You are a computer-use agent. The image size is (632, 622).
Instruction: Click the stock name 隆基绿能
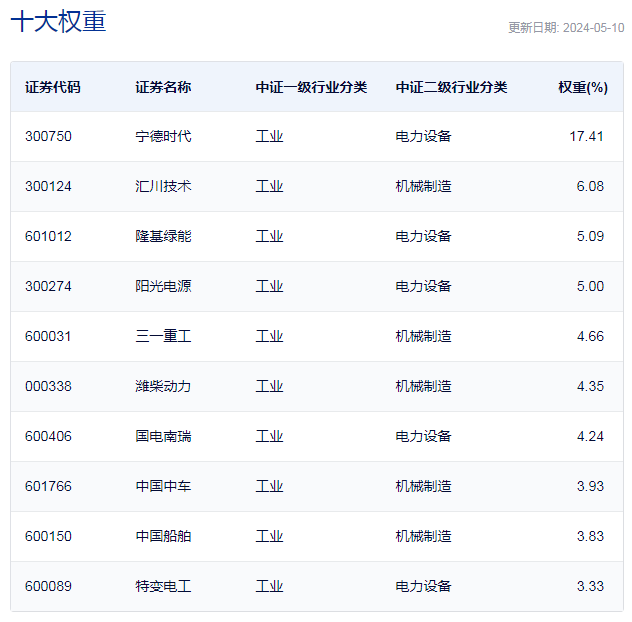tap(163, 236)
